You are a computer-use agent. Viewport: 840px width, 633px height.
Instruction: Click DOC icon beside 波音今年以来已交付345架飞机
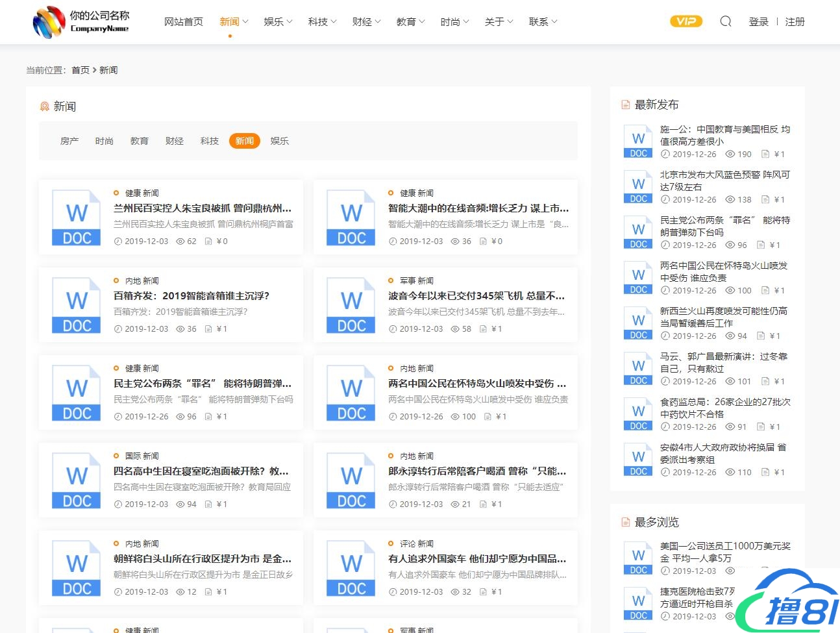point(351,305)
